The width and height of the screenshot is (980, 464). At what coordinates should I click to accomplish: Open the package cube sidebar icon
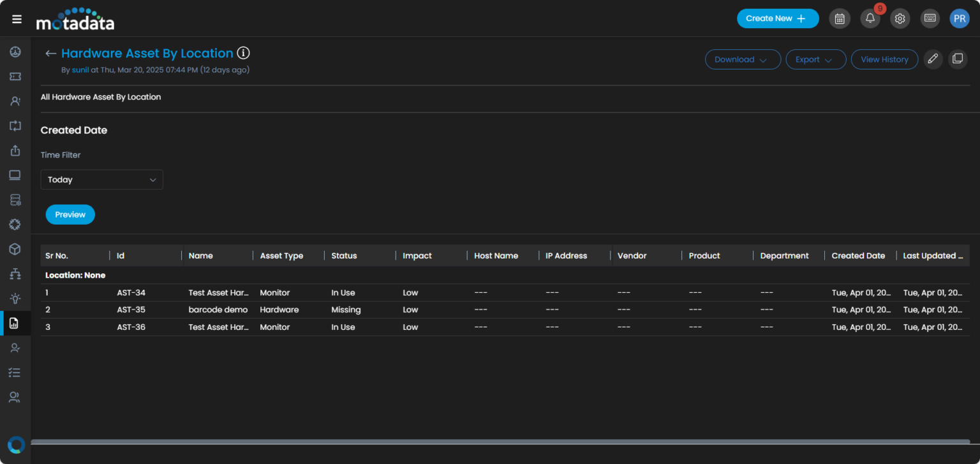(x=15, y=249)
